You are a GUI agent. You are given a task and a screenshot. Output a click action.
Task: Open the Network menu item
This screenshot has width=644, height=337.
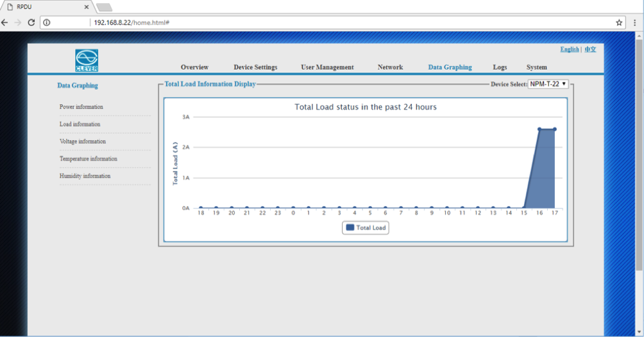tap(390, 67)
